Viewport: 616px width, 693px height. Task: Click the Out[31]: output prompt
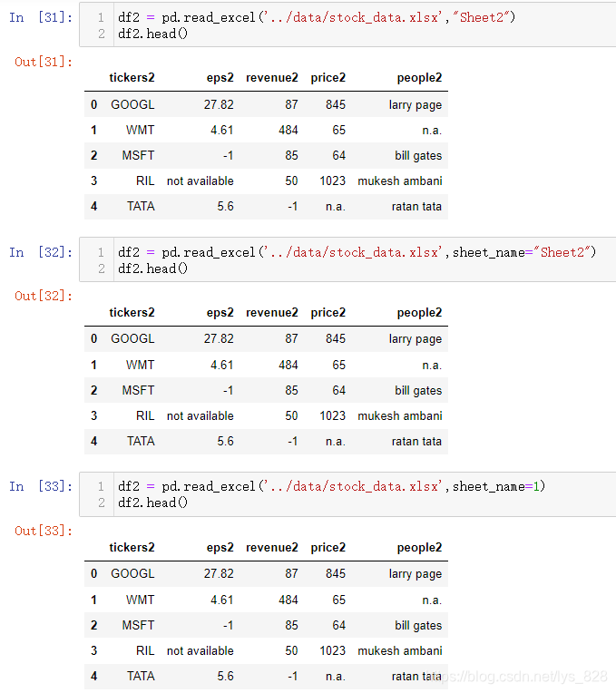pyautogui.click(x=44, y=62)
